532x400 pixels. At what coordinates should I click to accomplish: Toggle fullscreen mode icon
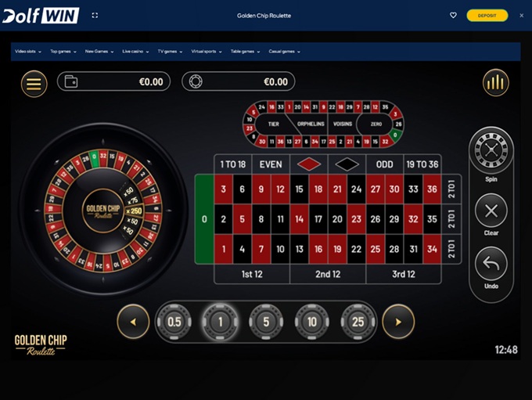pos(95,16)
